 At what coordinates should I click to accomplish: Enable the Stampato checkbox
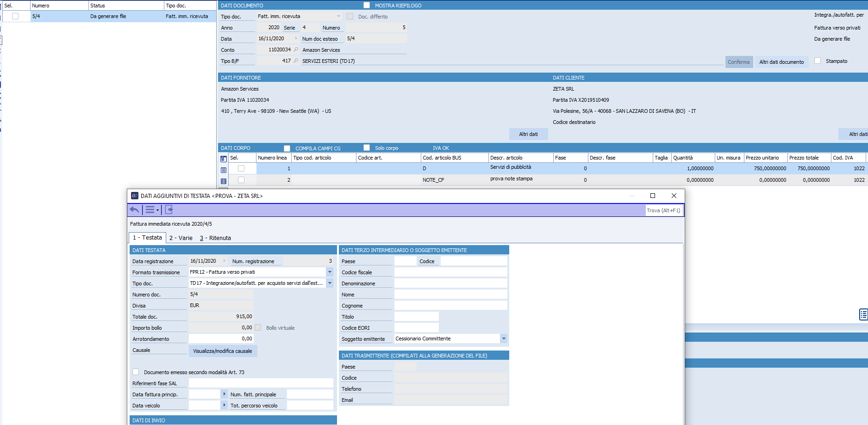pos(818,61)
